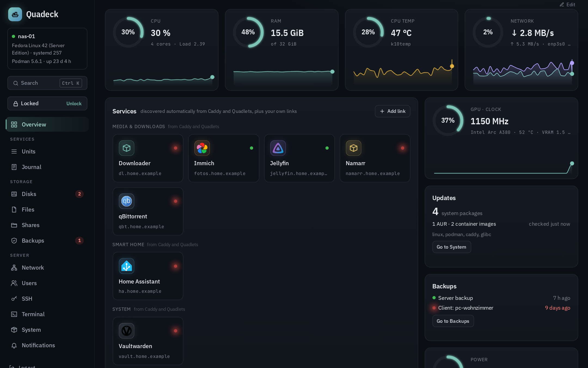
Task: Open the System page in sidebar
Action: point(47,330)
